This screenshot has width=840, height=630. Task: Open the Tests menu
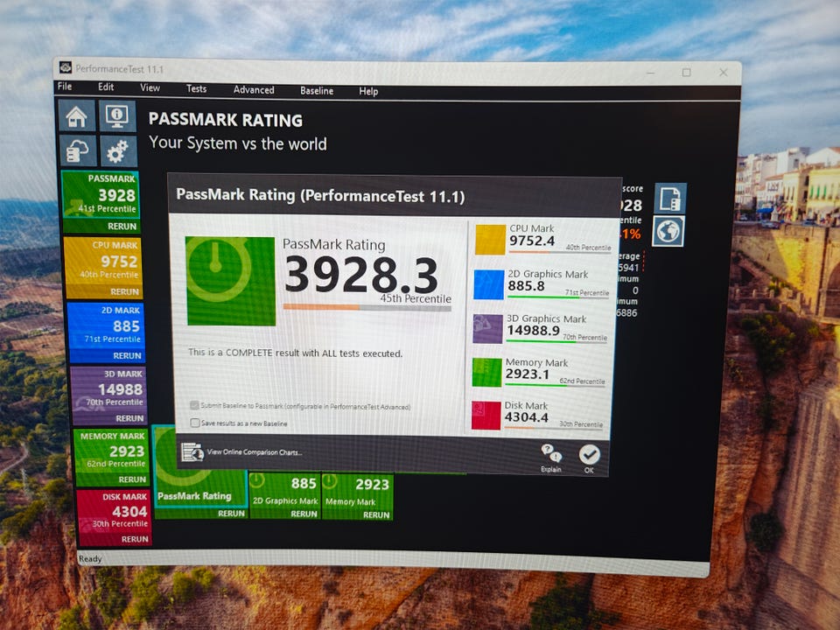click(x=196, y=89)
